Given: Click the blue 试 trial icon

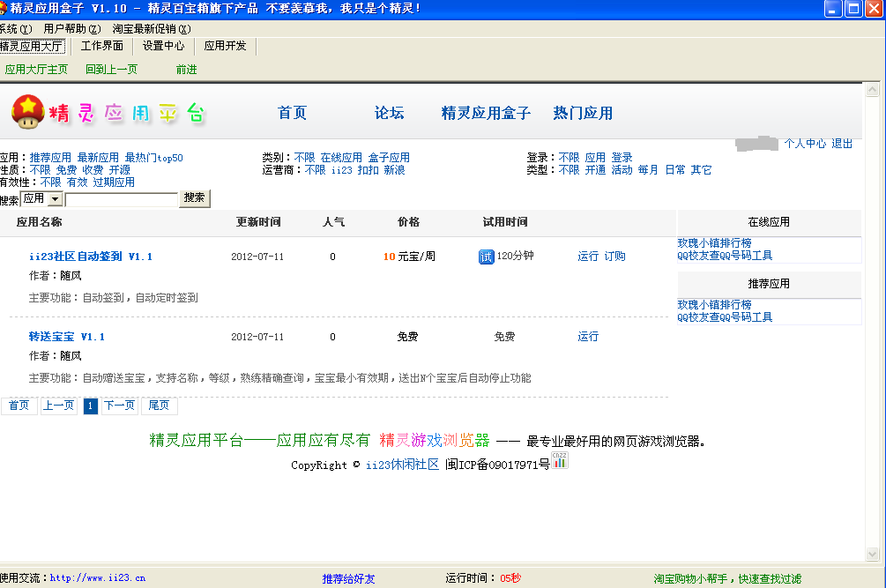Looking at the screenshot, I should 486,257.
